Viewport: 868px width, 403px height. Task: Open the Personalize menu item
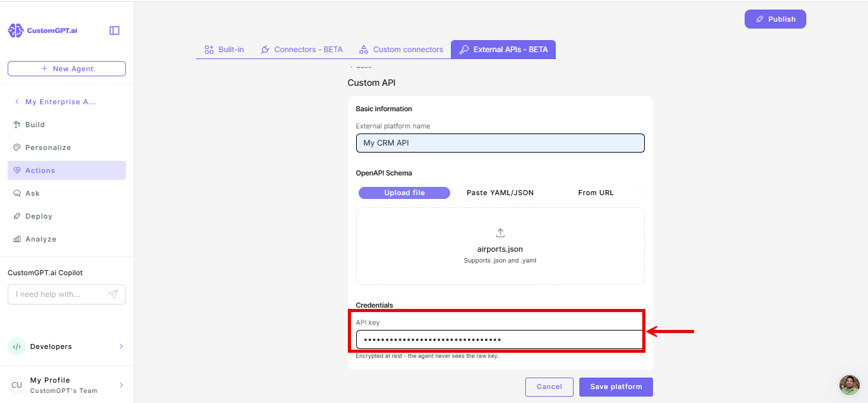pos(67,147)
